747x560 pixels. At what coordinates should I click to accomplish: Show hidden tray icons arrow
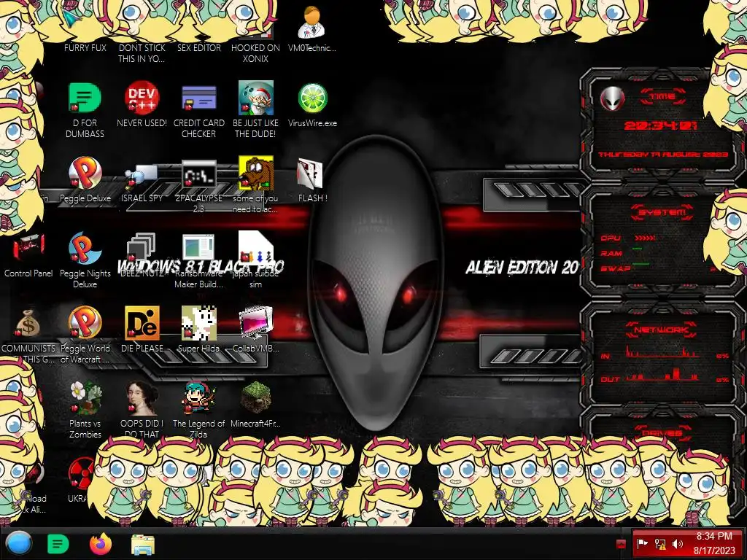621,544
